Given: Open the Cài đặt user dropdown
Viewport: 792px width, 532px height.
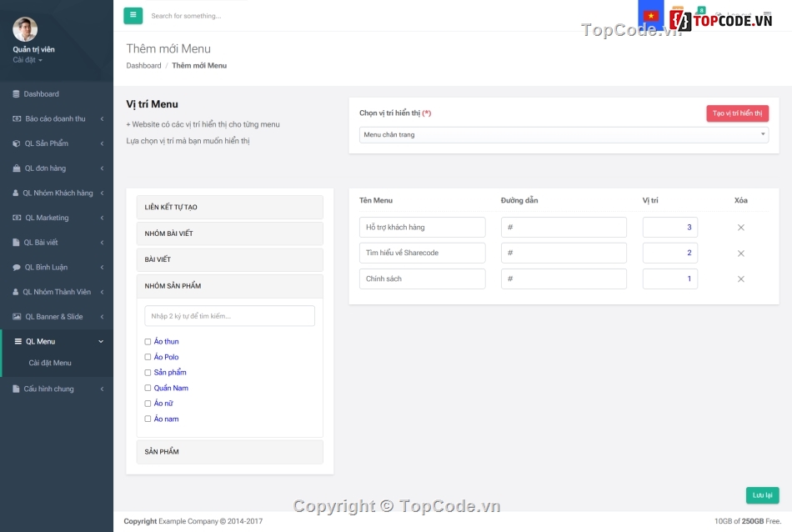Looking at the screenshot, I should click(x=28, y=59).
